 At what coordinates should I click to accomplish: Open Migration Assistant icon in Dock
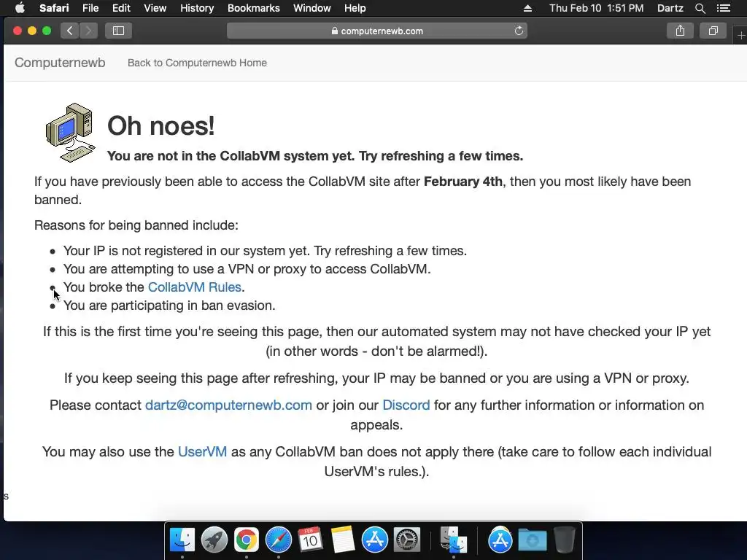(x=453, y=540)
